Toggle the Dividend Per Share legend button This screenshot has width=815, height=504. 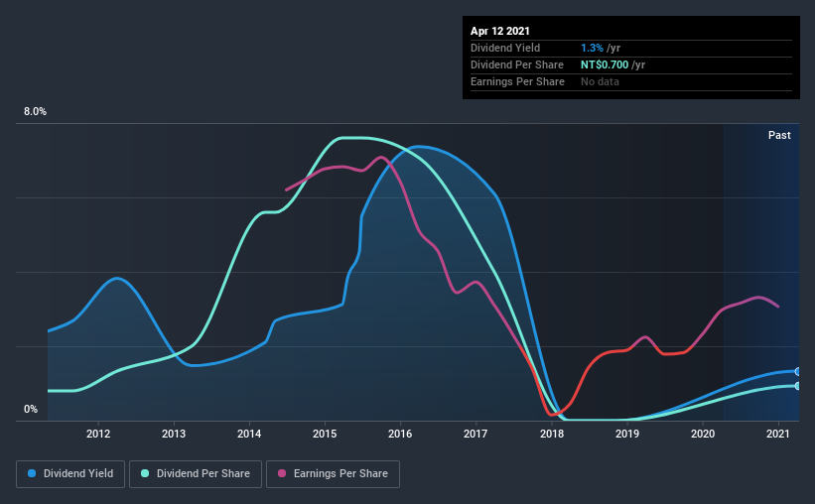coord(196,474)
